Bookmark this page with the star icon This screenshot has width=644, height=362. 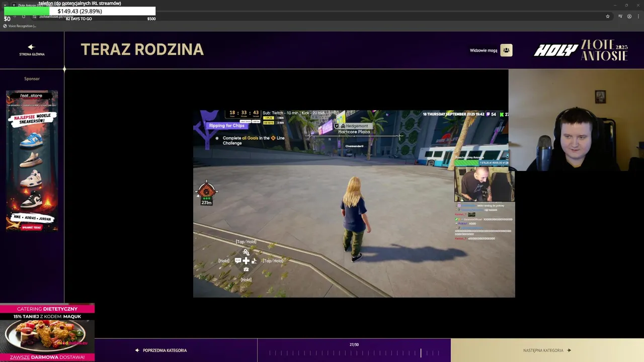click(x=608, y=16)
